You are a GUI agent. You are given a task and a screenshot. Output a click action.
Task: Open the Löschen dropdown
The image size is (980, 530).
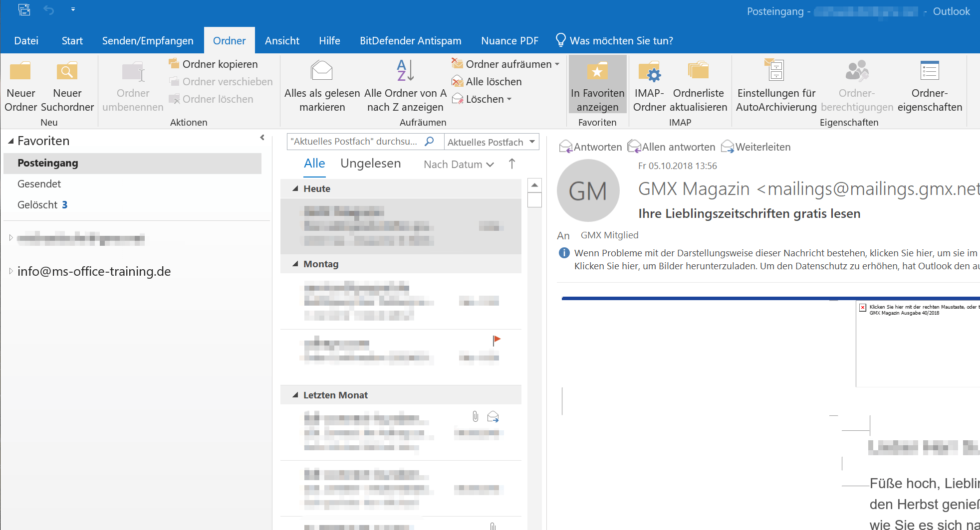click(509, 99)
